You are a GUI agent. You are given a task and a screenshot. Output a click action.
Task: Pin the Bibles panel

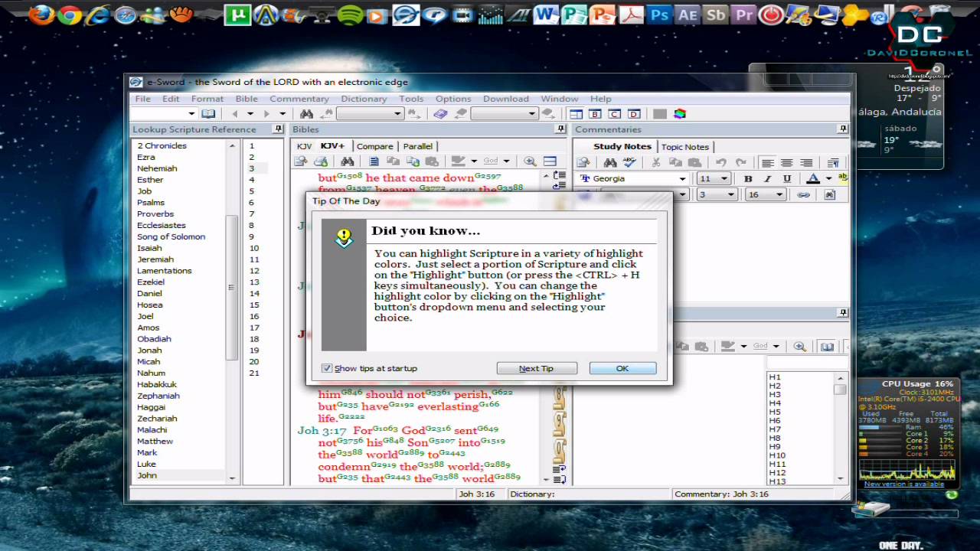click(x=560, y=129)
